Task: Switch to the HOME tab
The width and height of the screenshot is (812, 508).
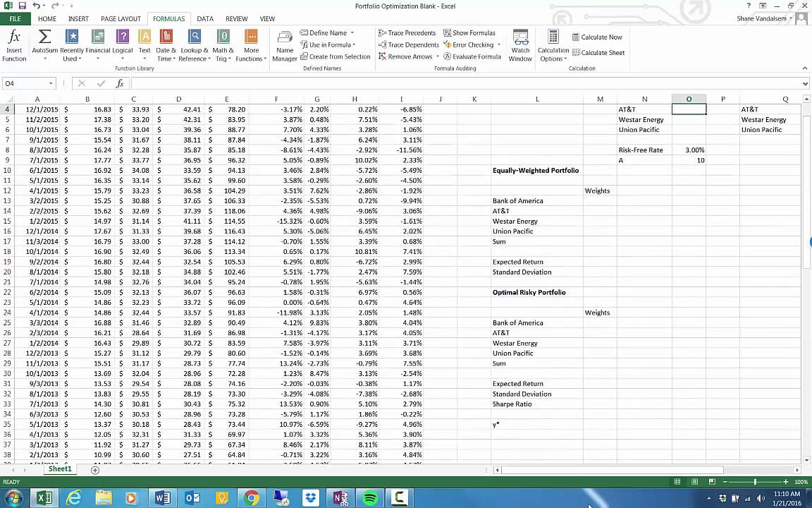Action: pos(47,18)
